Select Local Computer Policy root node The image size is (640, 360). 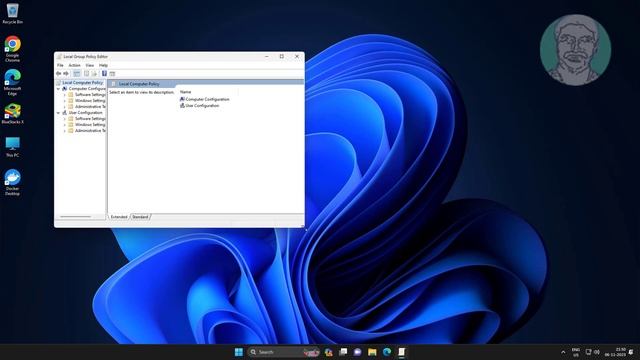pos(82,82)
